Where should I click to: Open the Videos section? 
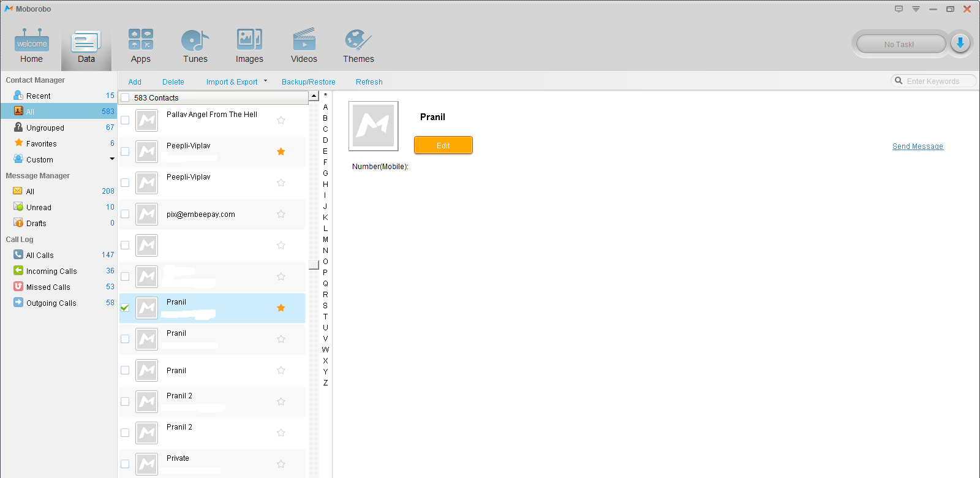[304, 46]
